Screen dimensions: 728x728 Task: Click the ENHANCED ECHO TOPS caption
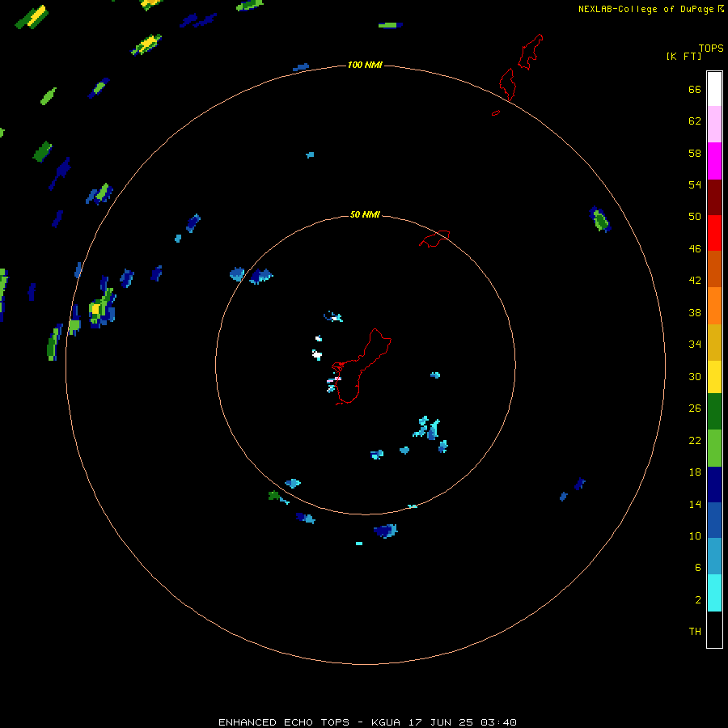[284, 722]
